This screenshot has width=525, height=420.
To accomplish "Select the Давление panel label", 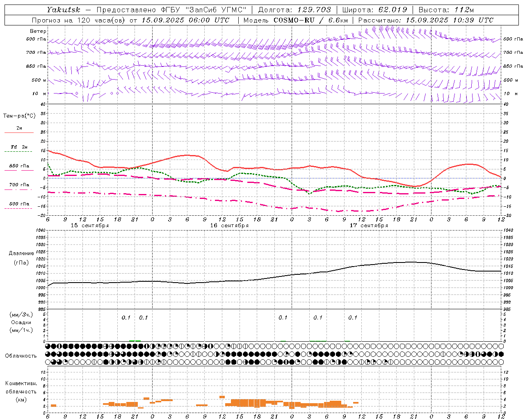I will pyautogui.click(x=21, y=253).
